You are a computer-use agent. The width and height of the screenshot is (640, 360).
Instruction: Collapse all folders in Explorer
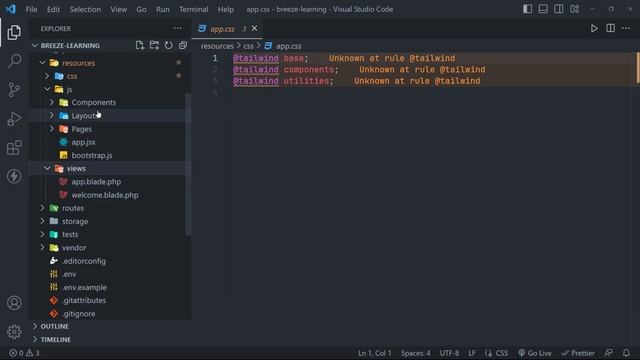tap(183, 45)
